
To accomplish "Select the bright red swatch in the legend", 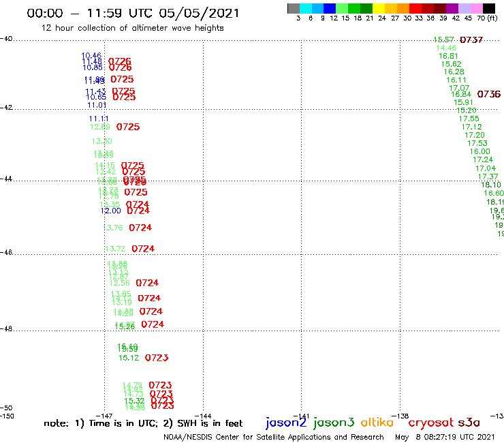I will coord(415,8).
